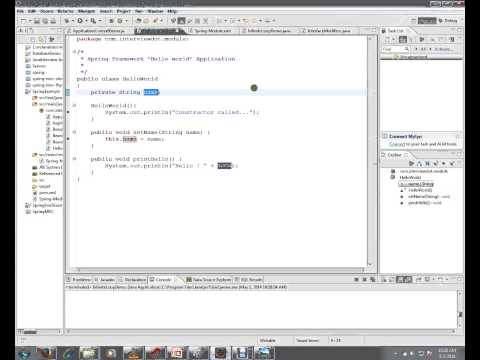
Task: Switch to the Spring-Module.xml editor tab
Action: click(213, 31)
